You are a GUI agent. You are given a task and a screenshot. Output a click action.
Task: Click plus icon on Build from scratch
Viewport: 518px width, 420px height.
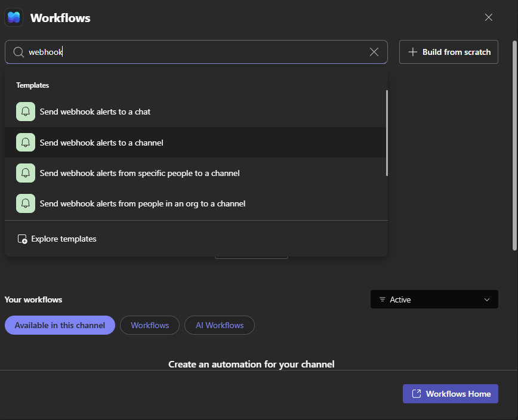pos(412,52)
